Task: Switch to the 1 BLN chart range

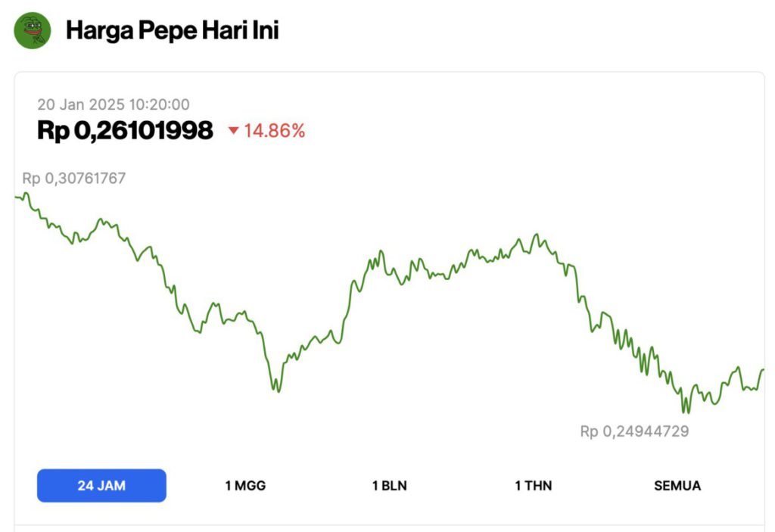Action: (x=389, y=485)
